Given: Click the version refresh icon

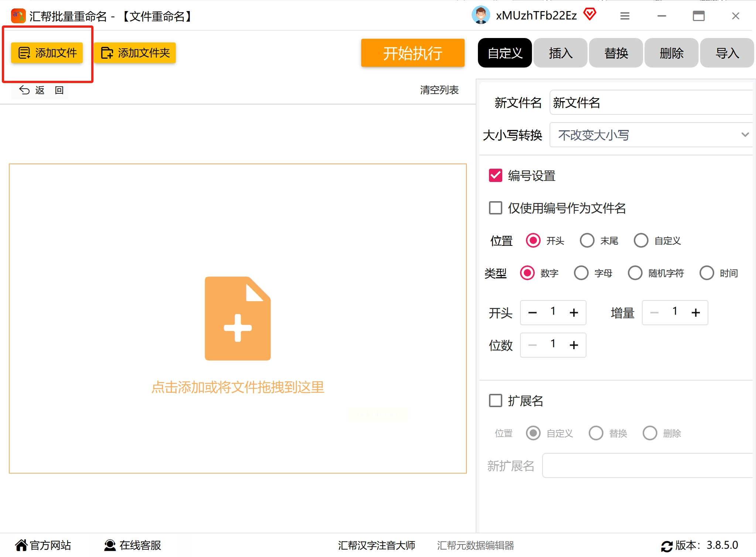Looking at the screenshot, I should pyautogui.click(x=666, y=546).
